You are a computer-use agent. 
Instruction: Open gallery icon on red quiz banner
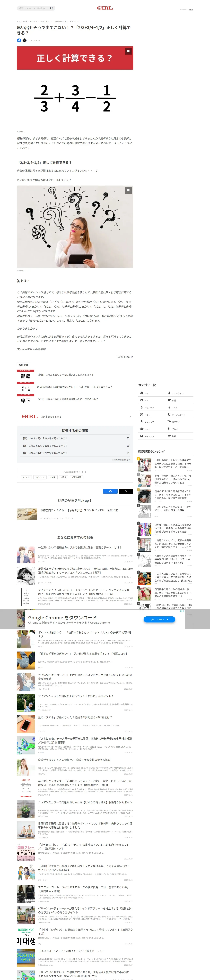pyautogui.click(x=128, y=51)
